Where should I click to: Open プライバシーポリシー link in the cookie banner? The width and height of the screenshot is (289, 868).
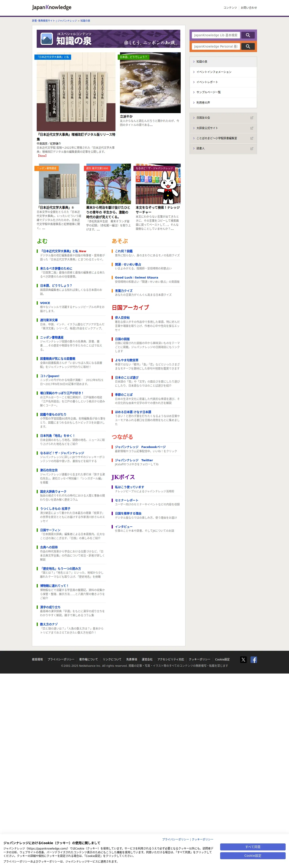(x=176, y=839)
